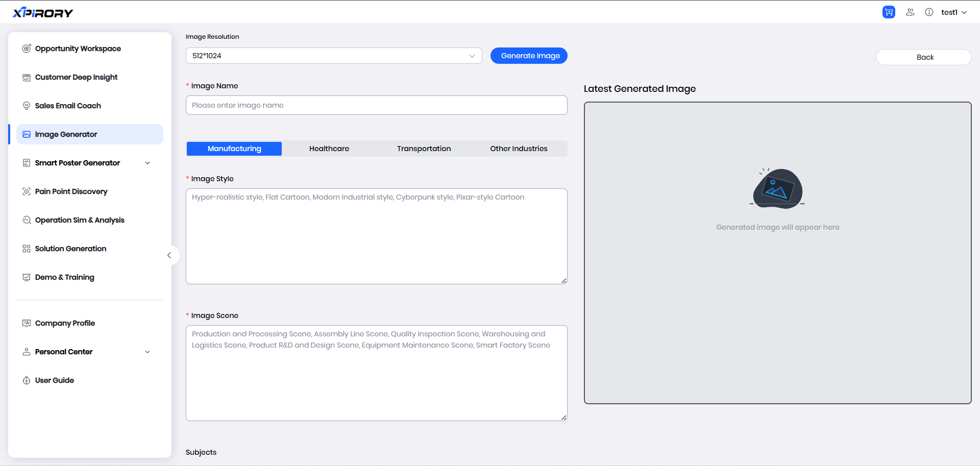Image resolution: width=980 pixels, height=466 pixels.
Task: Click the Solution Generation grid icon
Action: pos(27,249)
